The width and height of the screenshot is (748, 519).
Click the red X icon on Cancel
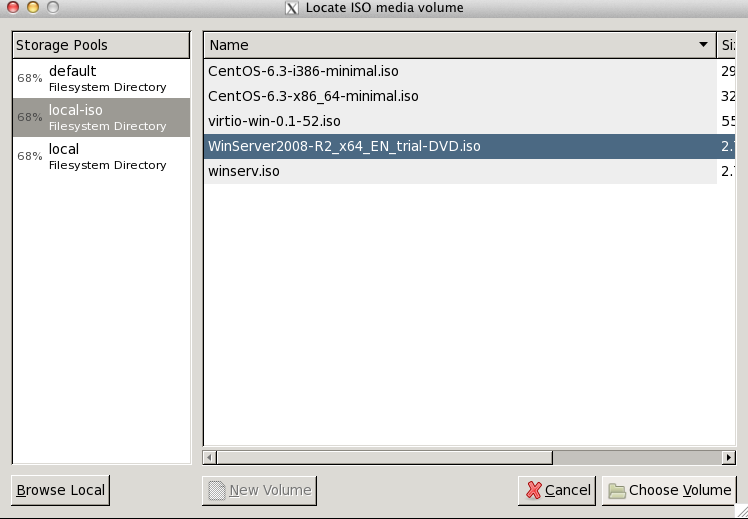pos(534,490)
